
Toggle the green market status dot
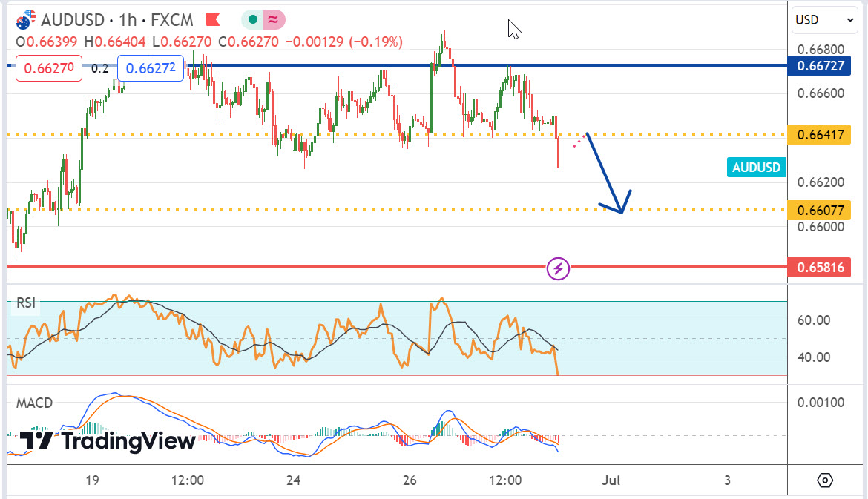coord(253,19)
